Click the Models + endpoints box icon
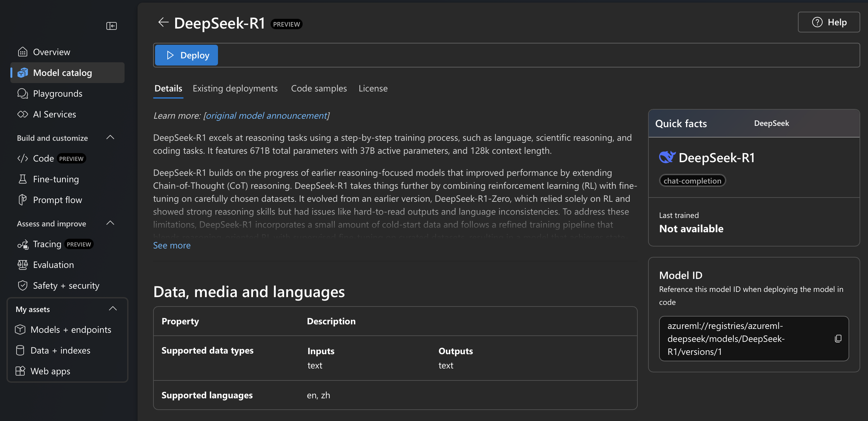868x421 pixels. tap(20, 329)
